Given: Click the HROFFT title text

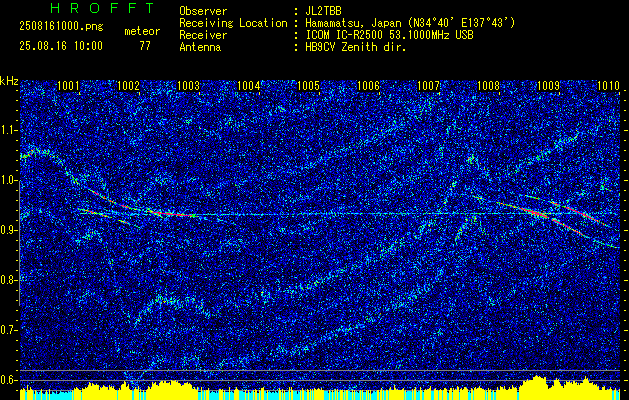Looking at the screenshot, I should click(x=102, y=8).
